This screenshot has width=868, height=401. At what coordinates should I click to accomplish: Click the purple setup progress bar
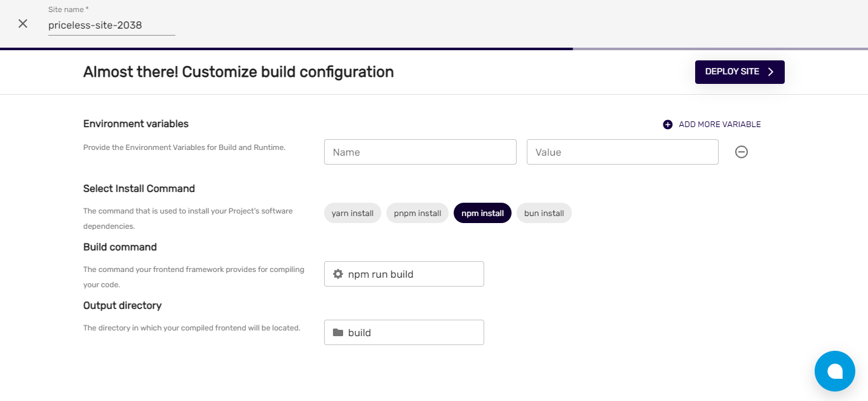[x=286, y=48]
